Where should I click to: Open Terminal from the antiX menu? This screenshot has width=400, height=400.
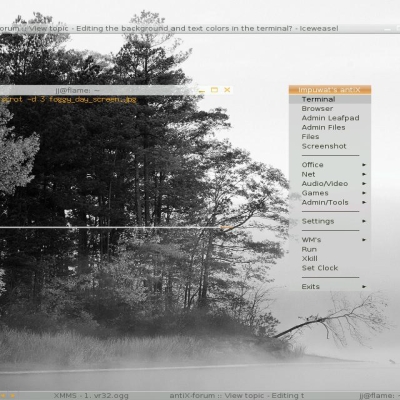tap(330, 99)
